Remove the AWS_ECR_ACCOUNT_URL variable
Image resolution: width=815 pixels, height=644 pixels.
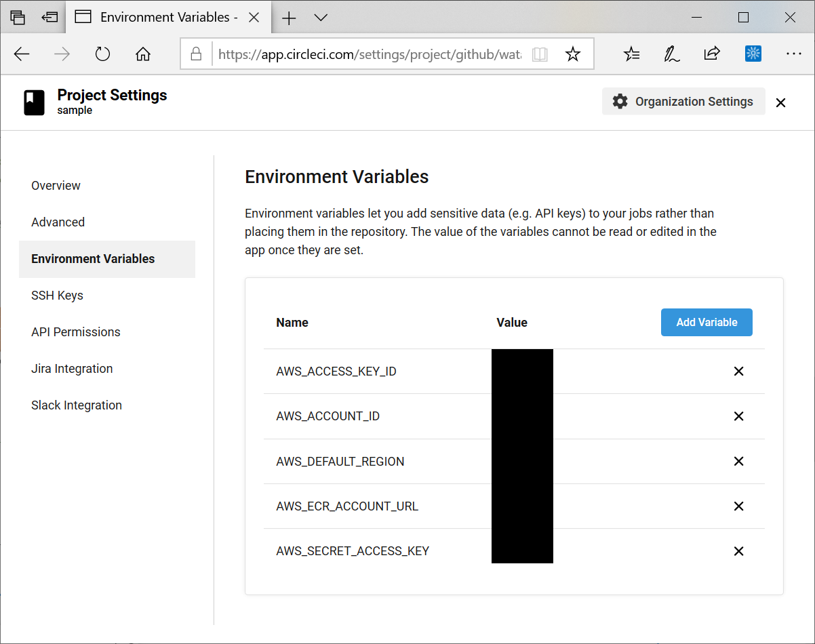[x=739, y=506]
